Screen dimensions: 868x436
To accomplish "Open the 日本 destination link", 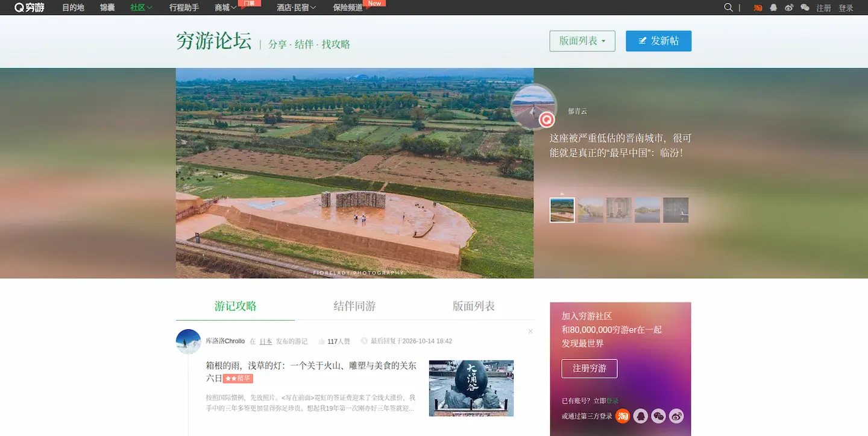I will 266,341.
